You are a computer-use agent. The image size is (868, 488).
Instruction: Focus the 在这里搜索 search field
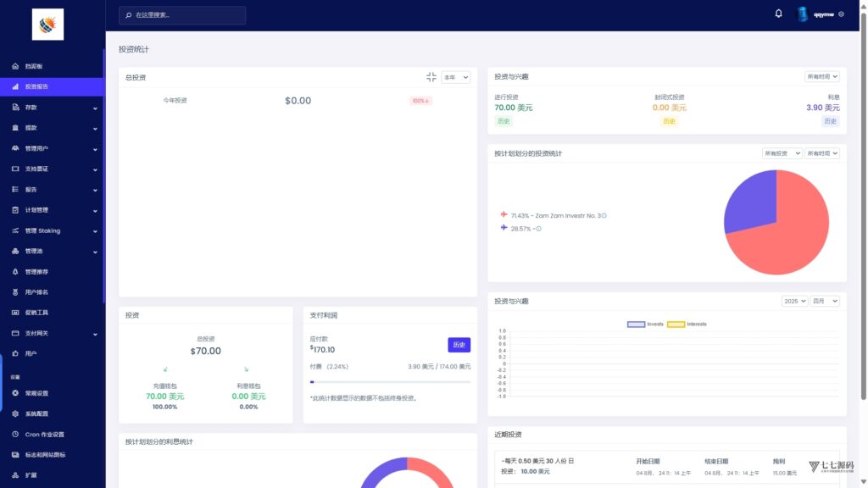(182, 15)
